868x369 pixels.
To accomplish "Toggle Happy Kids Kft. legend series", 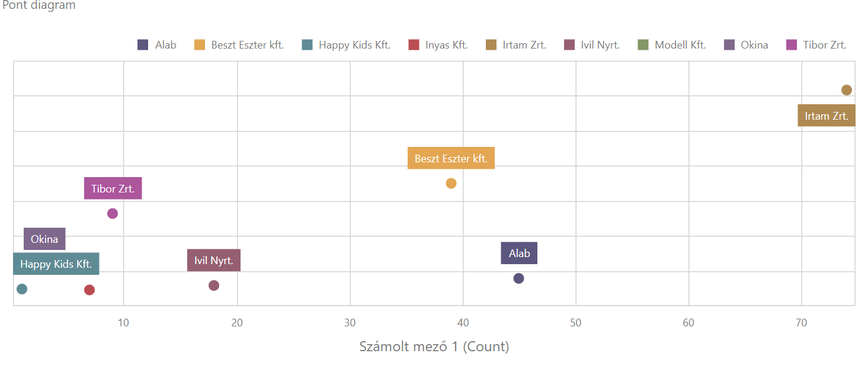I will pos(345,45).
